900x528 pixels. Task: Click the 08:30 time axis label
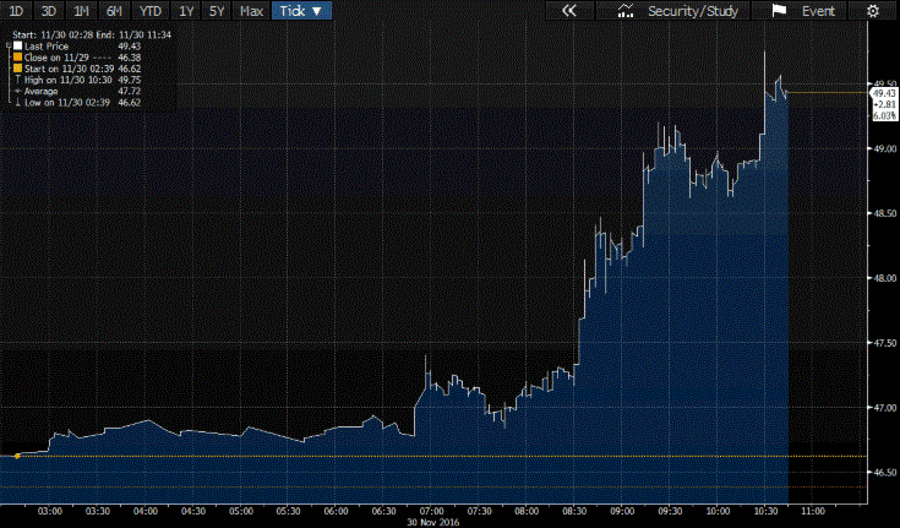point(574,511)
